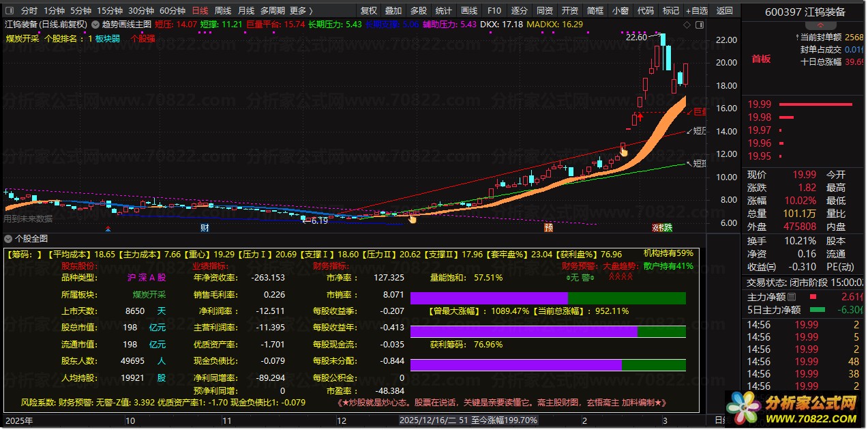
Task: Click the 主力净额 list icon
Action: tap(792, 297)
